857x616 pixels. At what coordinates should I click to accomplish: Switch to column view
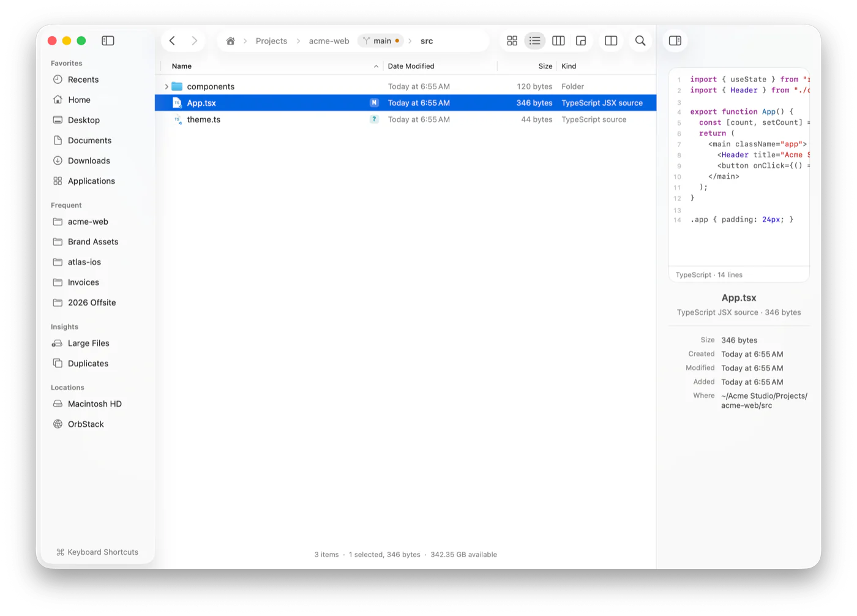coord(558,40)
